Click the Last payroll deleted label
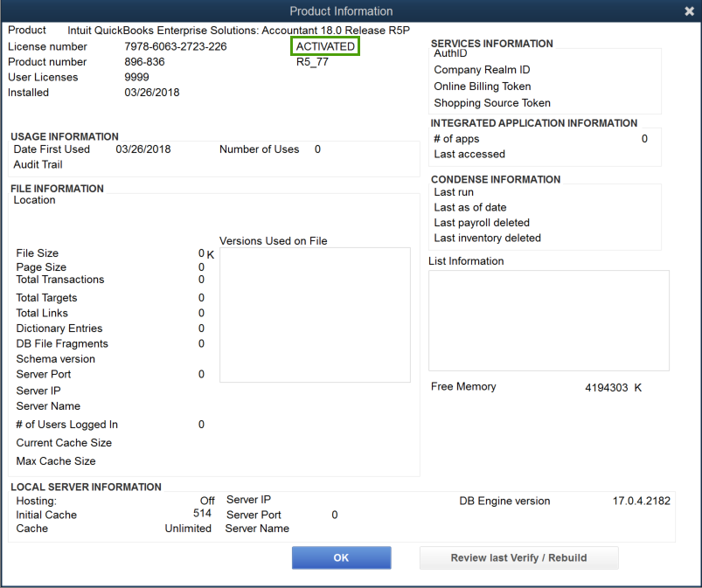The width and height of the screenshot is (702, 588). click(x=482, y=223)
